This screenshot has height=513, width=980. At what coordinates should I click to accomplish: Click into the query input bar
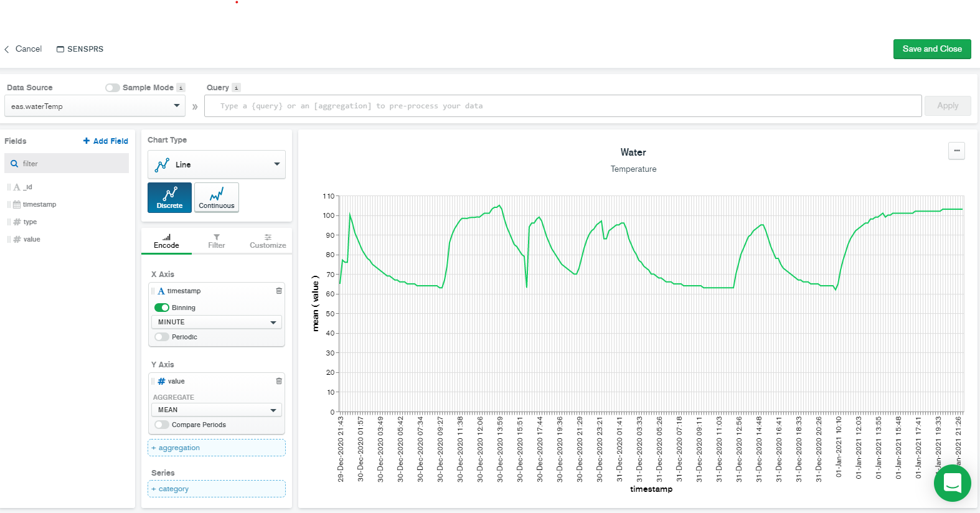pos(562,106)
